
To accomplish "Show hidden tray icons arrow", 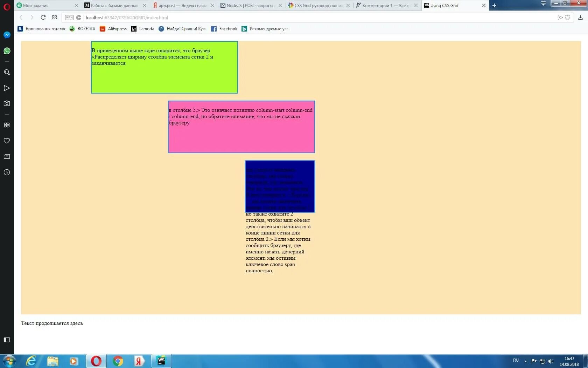I will 525,361.
